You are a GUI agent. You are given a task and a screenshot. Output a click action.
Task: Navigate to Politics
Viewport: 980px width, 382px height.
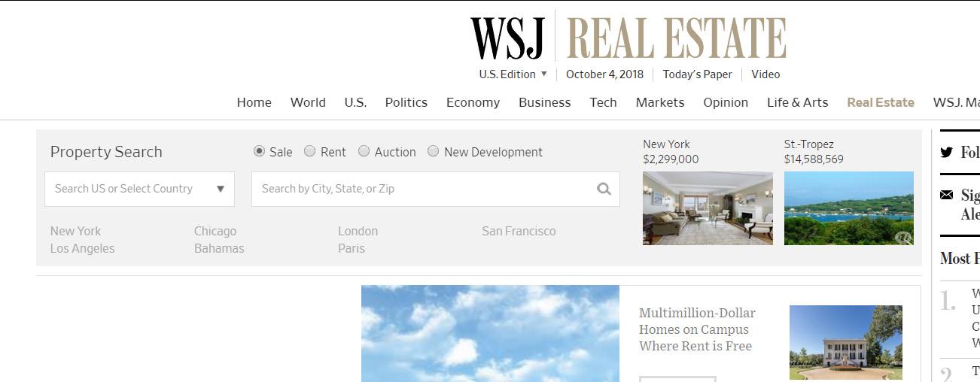pyautogui.click(x=406, y=102)
